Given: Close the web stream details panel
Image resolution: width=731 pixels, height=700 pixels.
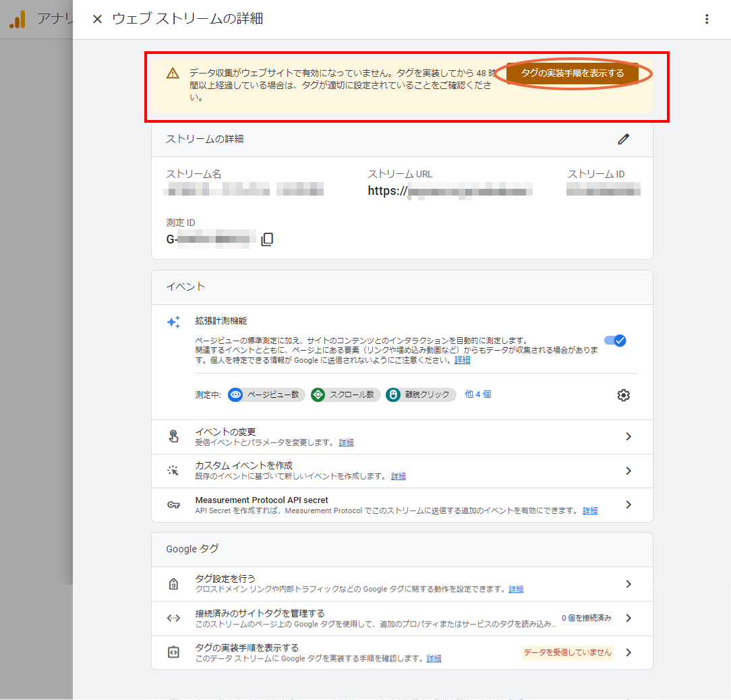Looking at the screenshot, I should (x=97, y=19).
